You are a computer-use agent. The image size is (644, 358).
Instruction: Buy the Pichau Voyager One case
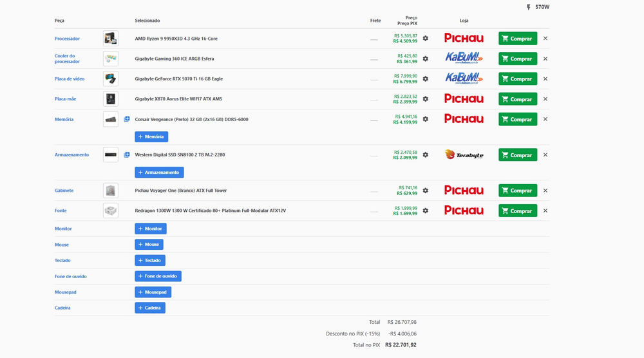click(x=518, y=191)
